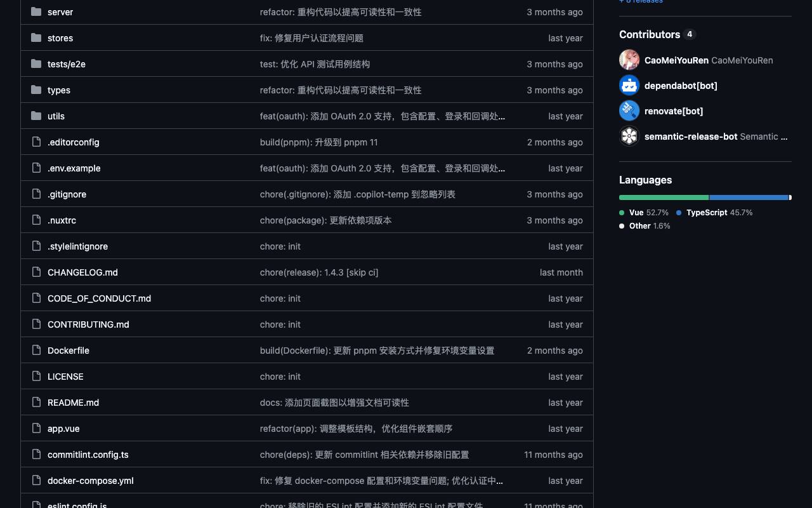The width and height of the screenshot is (812, 508).
Task: Open the README.md file
Action: point(73,403)
